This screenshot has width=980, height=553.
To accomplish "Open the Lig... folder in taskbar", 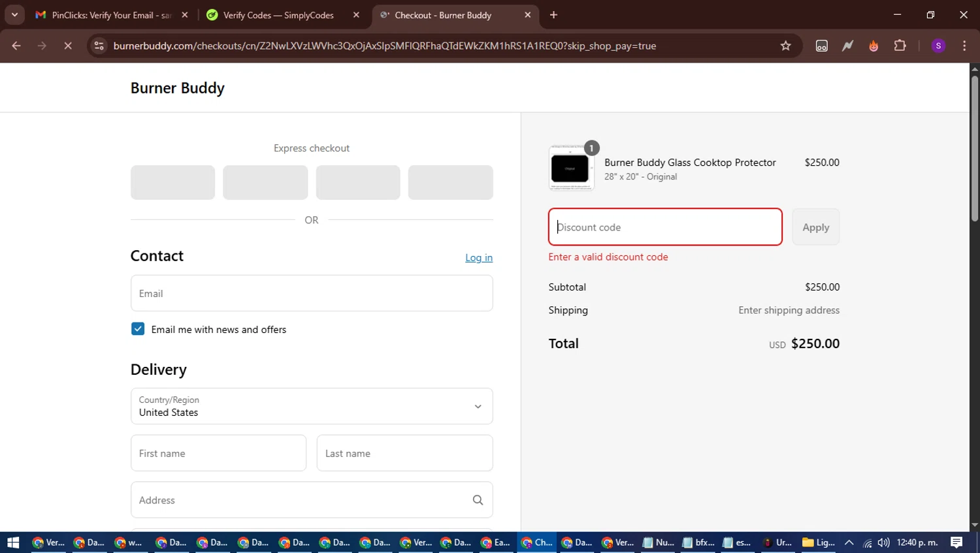I will [x=819, y=543].
